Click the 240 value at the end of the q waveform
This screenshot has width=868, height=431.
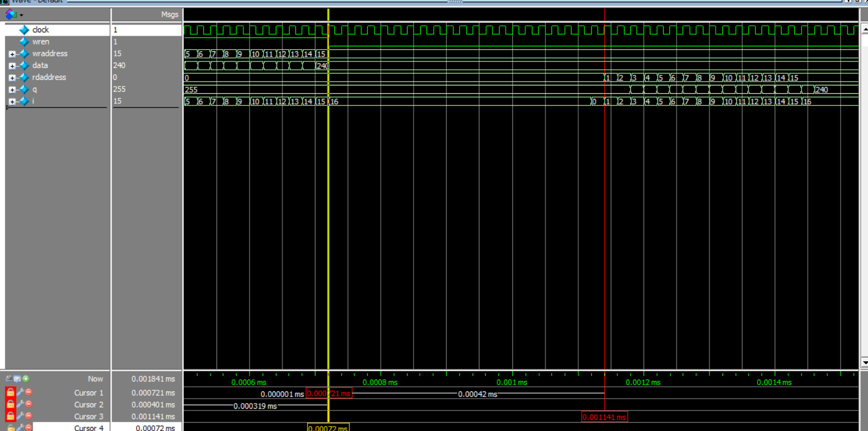[822, 89]
